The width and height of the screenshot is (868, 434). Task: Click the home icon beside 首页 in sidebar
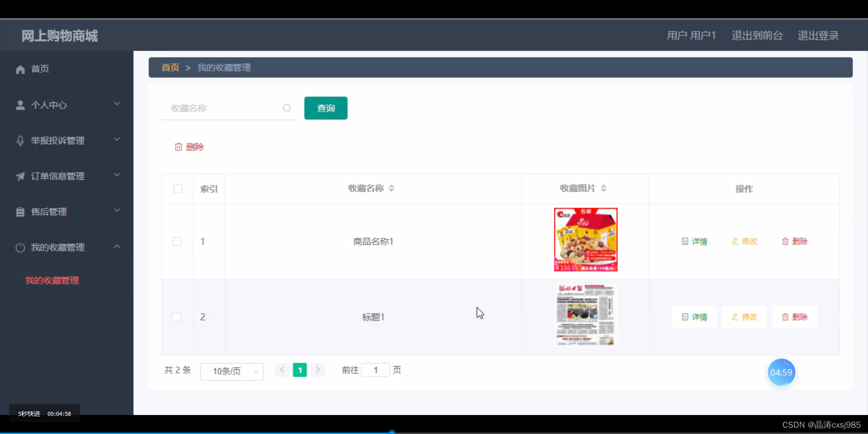point(20,69)
